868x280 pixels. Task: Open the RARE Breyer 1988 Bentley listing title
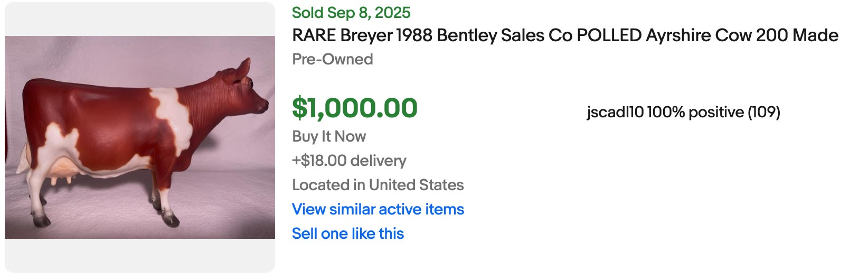point(565,35)
